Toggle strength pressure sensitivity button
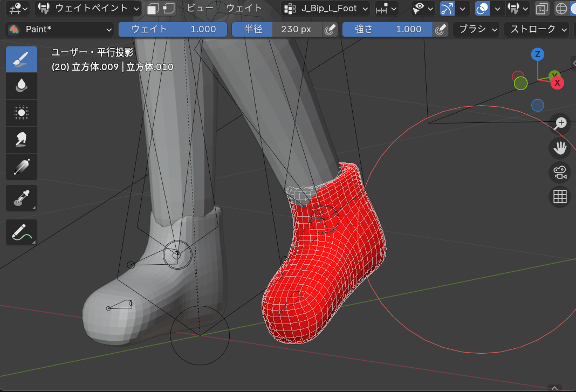Viewport: 576px width, 392px height. tap(441, 30)
